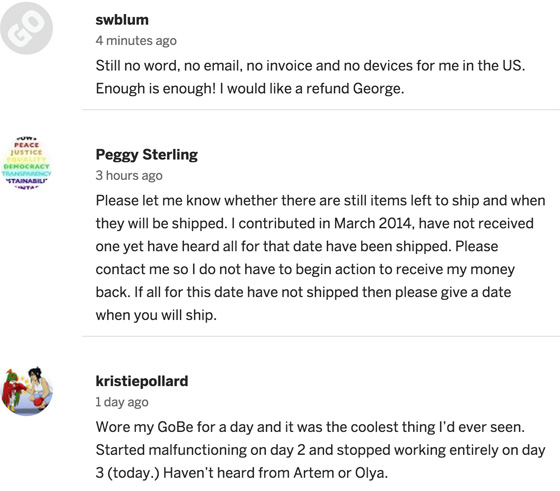
Task: Click the '1 day ago' timestamp
Action: pos(122,402)
